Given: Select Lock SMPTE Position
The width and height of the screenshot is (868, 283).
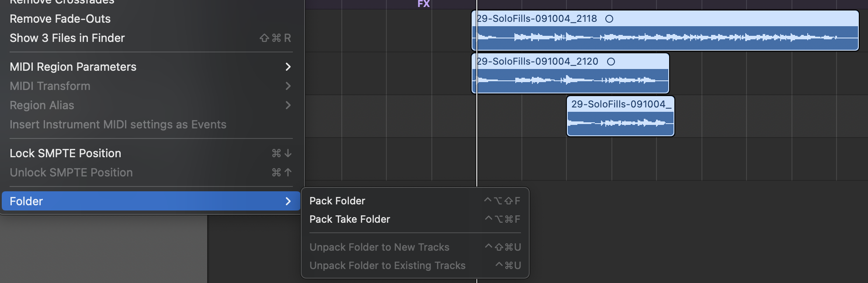Looking at the screenshot, I should coord(66,153).
